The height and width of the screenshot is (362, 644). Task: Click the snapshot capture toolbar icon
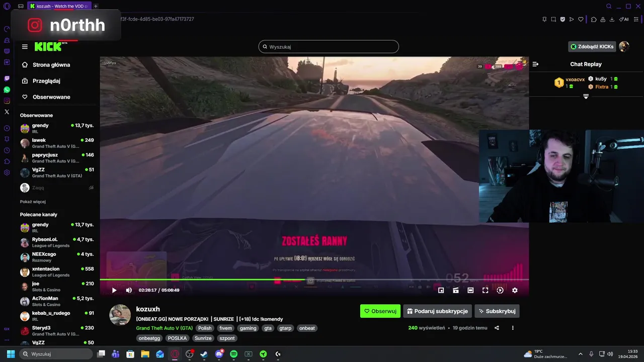click(553, 19)
